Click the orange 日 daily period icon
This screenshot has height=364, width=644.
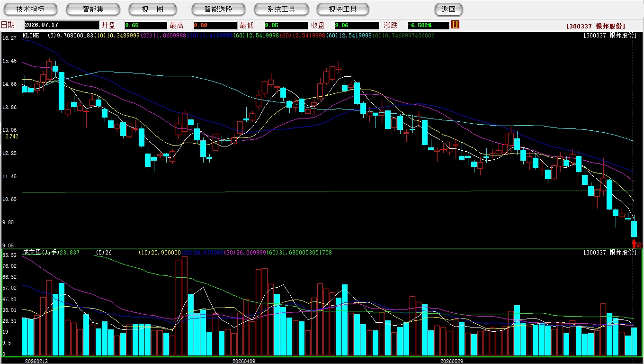(455, 25)
